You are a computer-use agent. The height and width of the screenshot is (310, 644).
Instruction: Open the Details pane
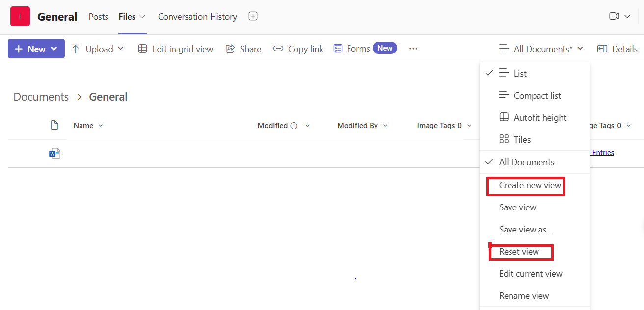[617, 49]
